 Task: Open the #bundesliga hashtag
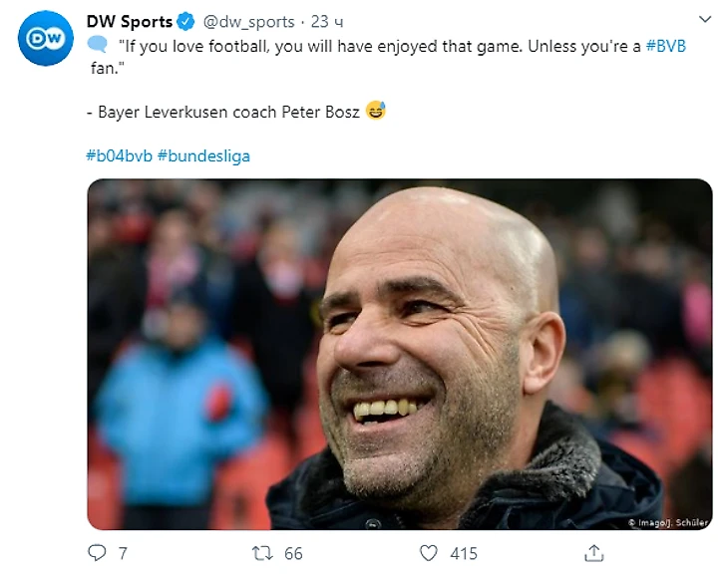pos(203,156)
